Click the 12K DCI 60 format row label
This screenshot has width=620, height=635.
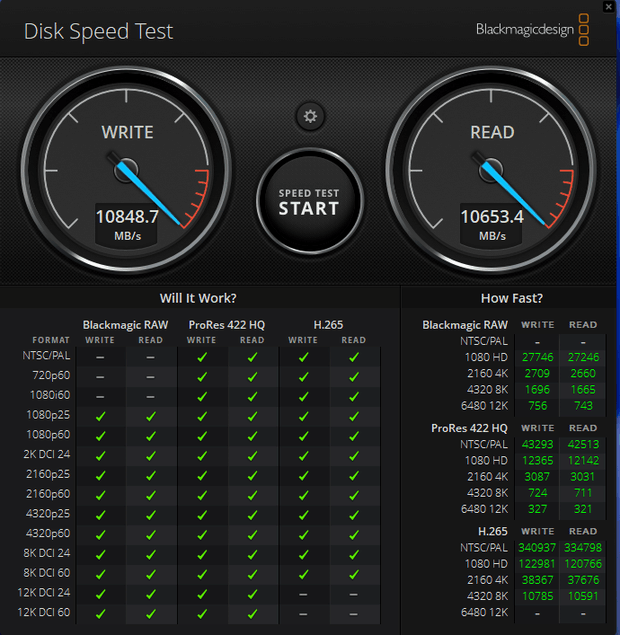(44, 612)
